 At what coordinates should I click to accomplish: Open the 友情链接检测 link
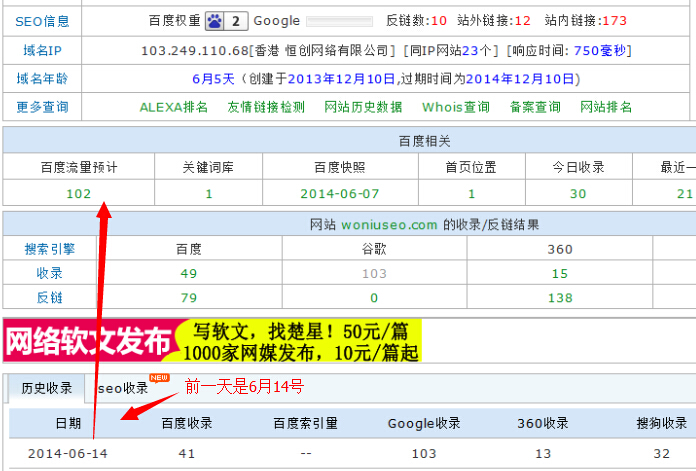click(x=265, y=107)
